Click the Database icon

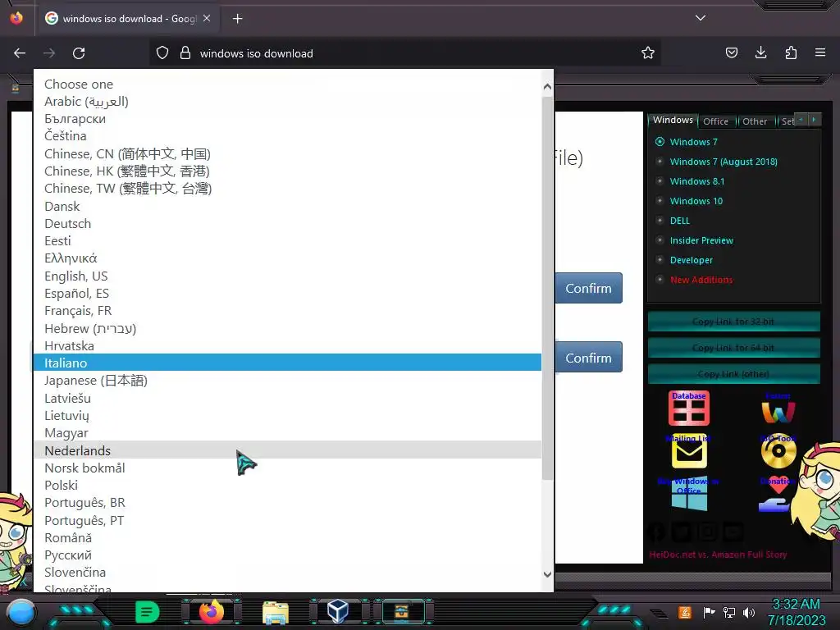[x=689, y=409]
